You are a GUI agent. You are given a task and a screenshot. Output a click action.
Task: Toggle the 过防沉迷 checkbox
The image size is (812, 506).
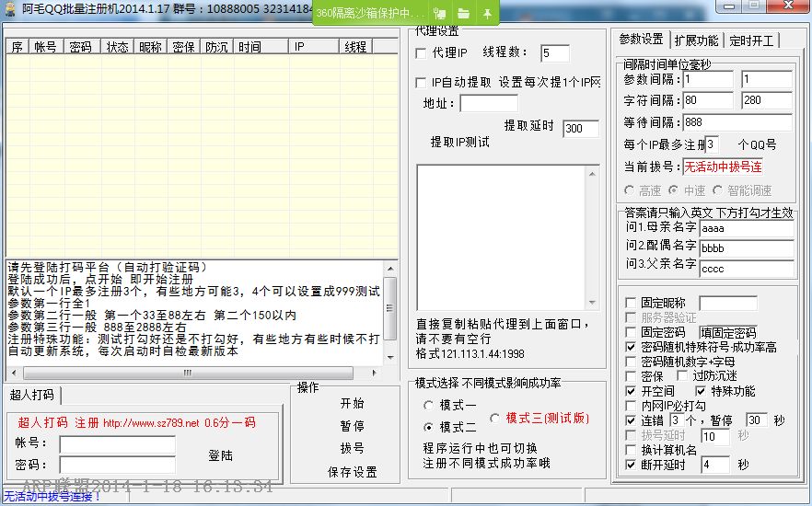pos(682,376)
